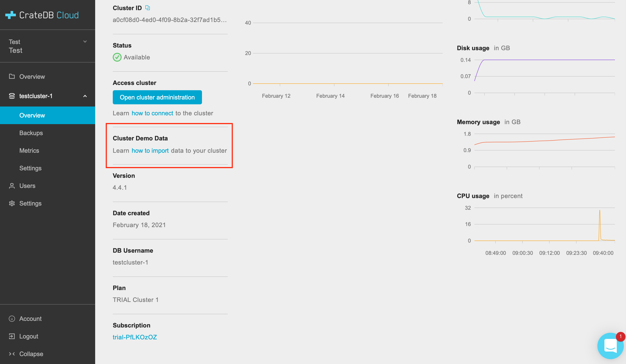Click the Access cluster heading
This screenshot has width=626, height=364.
tap(134, 83)
